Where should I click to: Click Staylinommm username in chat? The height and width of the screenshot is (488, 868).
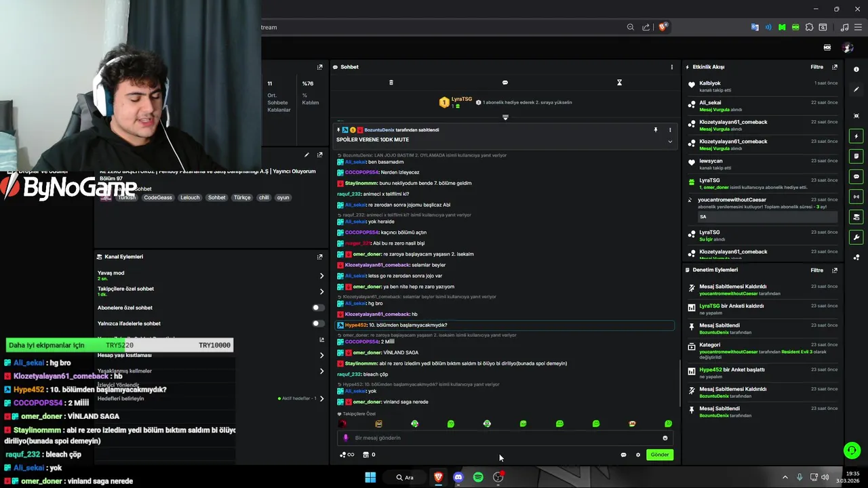(360, 183)
